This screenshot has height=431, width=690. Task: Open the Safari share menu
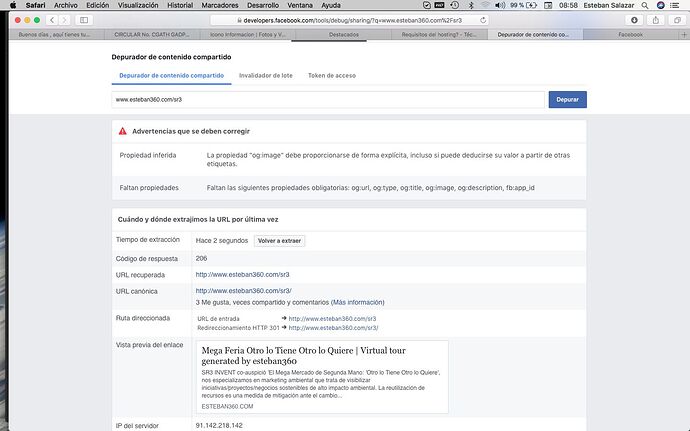(x=656, y=20)
